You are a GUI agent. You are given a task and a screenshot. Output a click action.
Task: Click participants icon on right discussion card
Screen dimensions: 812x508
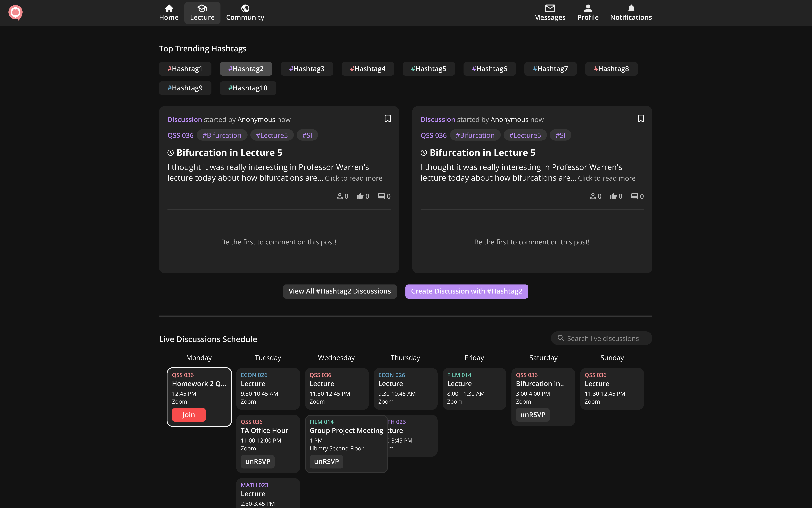tap(593, 196)
